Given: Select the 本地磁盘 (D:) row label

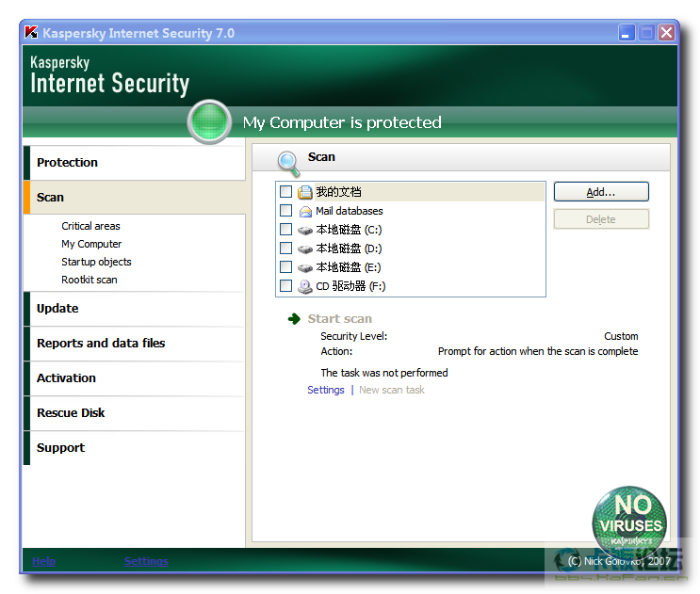Looking at the screenshot, I should tap(350, 249).
